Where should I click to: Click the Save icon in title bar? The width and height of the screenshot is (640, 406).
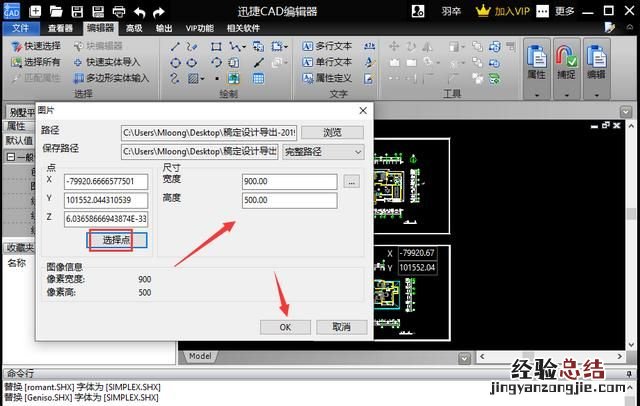coord(77,11)
